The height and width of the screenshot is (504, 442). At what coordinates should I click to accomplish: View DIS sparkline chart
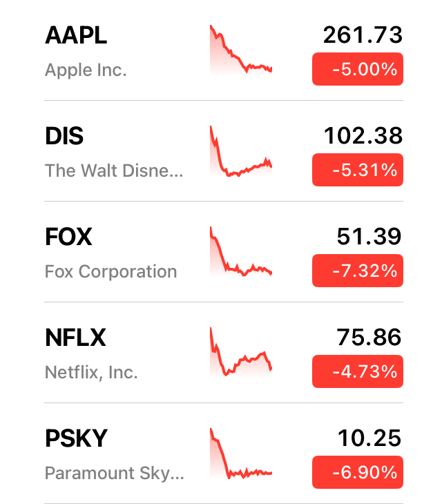point(241,151)
